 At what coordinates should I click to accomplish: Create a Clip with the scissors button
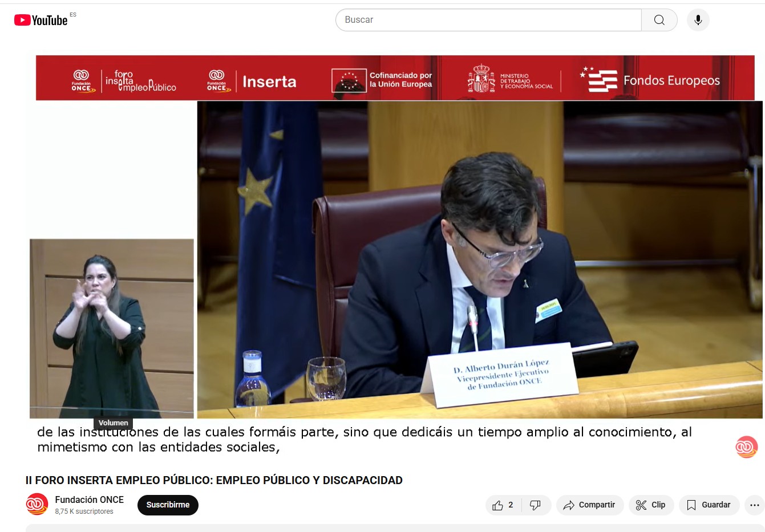click(651, 505)
